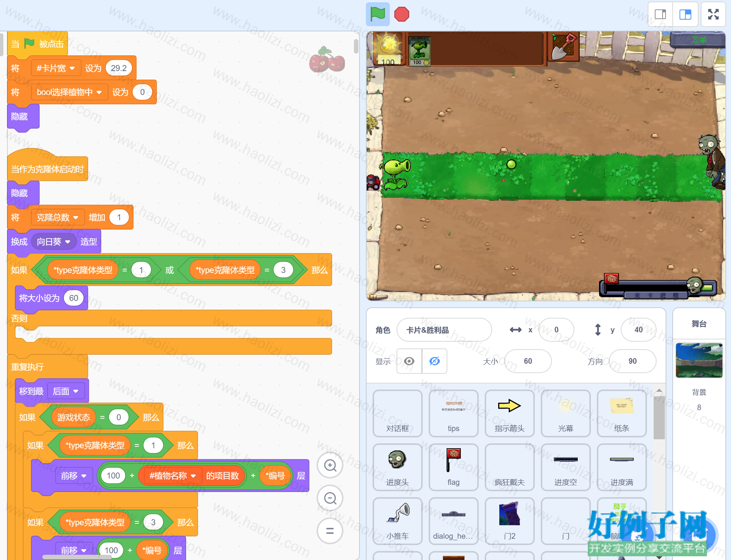The image size is (731, 560).
Task: Select the 门 sprite
Action: (x=566, y=521)
